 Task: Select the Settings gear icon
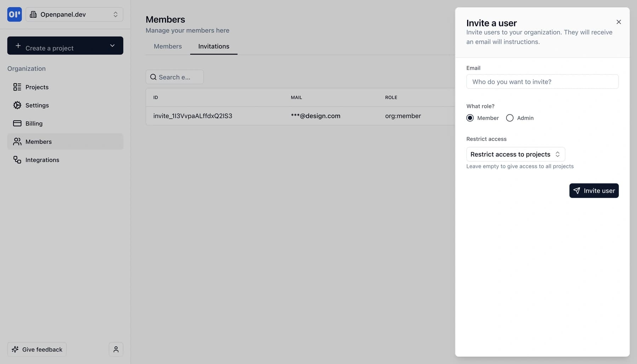point(17,105)
